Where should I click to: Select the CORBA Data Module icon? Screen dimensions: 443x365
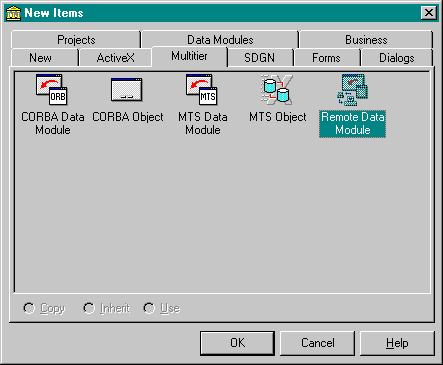tap(52, 89)
